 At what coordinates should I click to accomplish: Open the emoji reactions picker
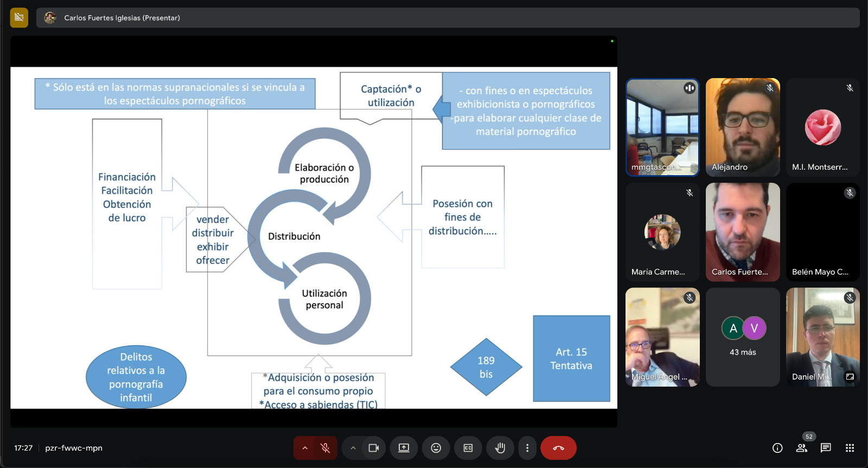pyautogui.click(x=436, y=448)
